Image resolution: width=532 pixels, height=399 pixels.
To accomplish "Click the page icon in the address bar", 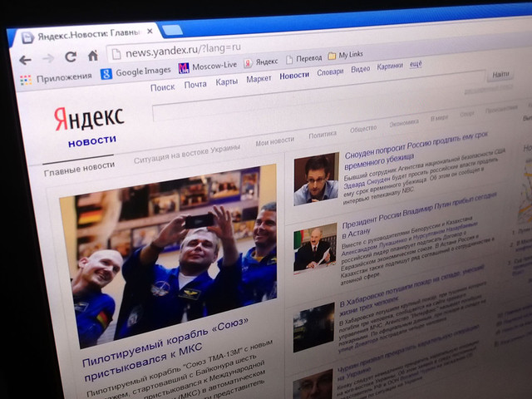I will click(x=116, y=54).
